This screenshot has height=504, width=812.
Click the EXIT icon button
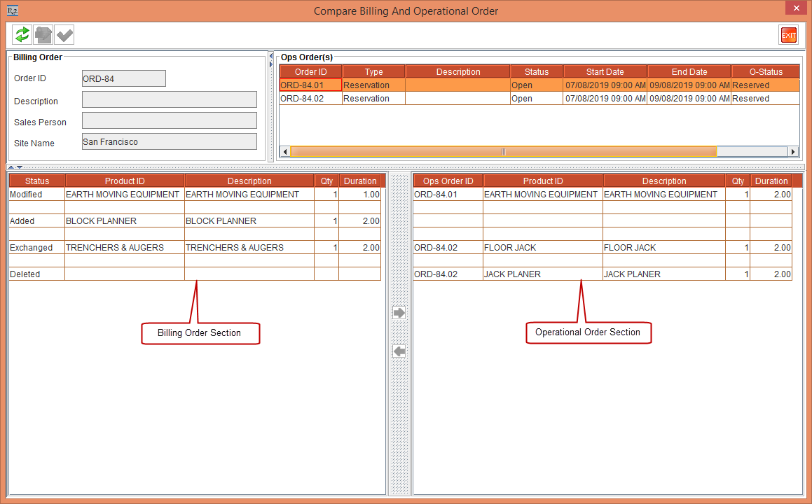[788, 34]
